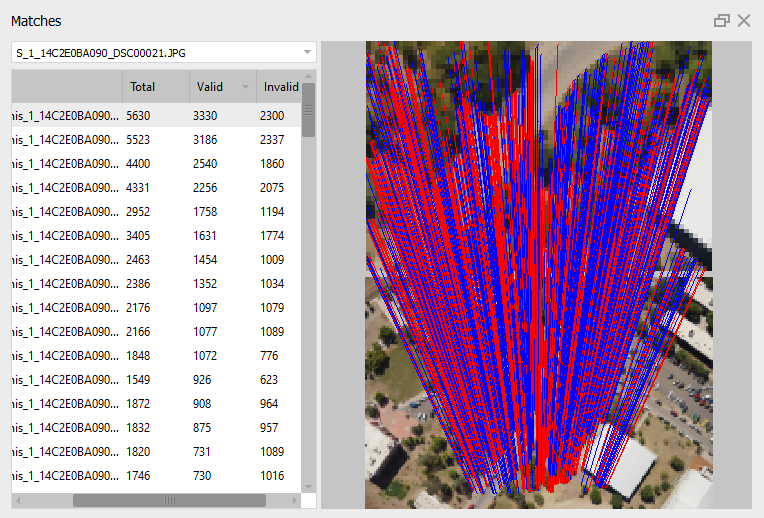
Task: Click the horizontal scrollbar right arrow
Action: pos(295,499)
